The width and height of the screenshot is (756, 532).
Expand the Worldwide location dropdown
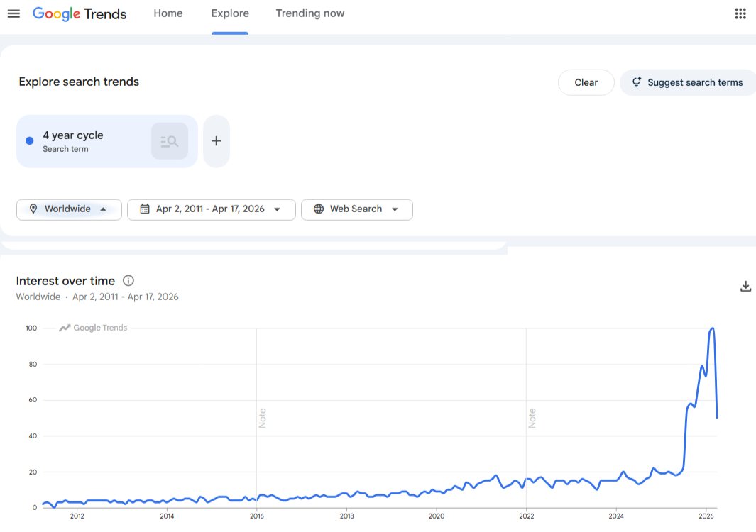pyautogui.click(x=69, y=209)
